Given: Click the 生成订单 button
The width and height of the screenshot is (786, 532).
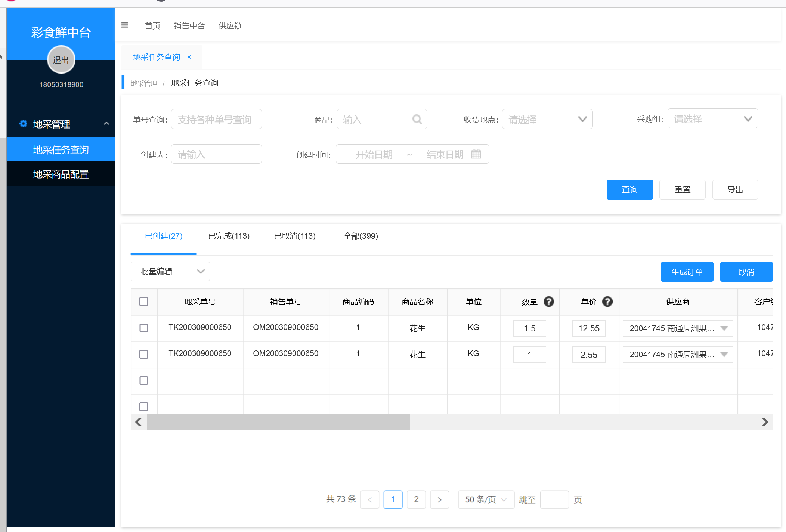Looking at the screenshot, I should [x=687, y=272].
